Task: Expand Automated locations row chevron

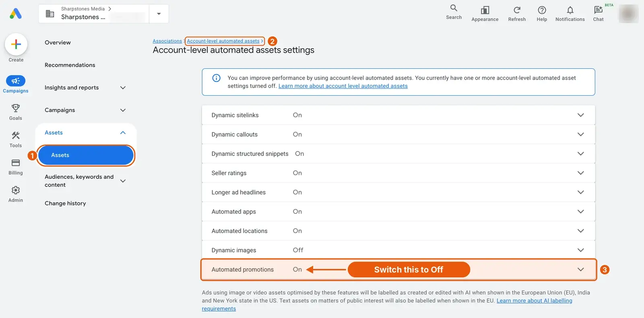Action: pos(580,231)
